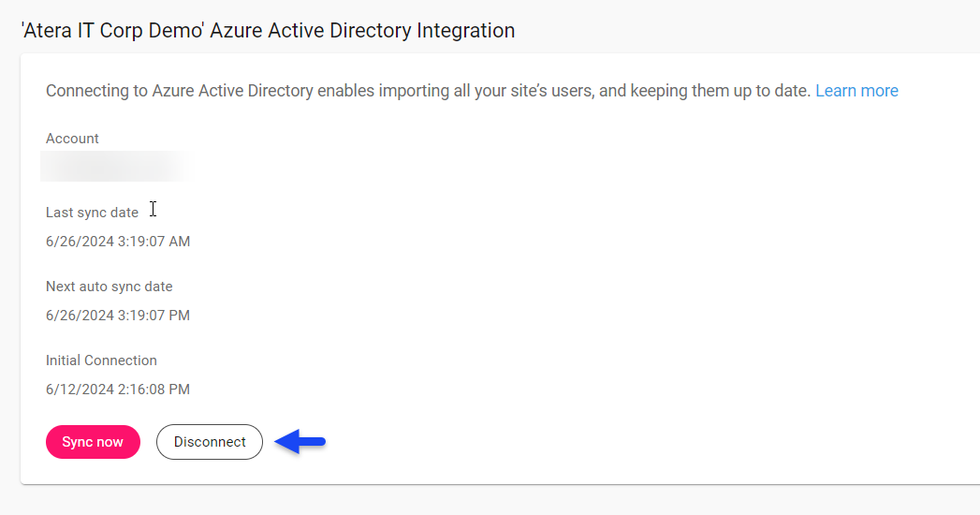980x515 pixels.
Task: Click empty card space right of Disconnect arrow
Action: [608, 442]
